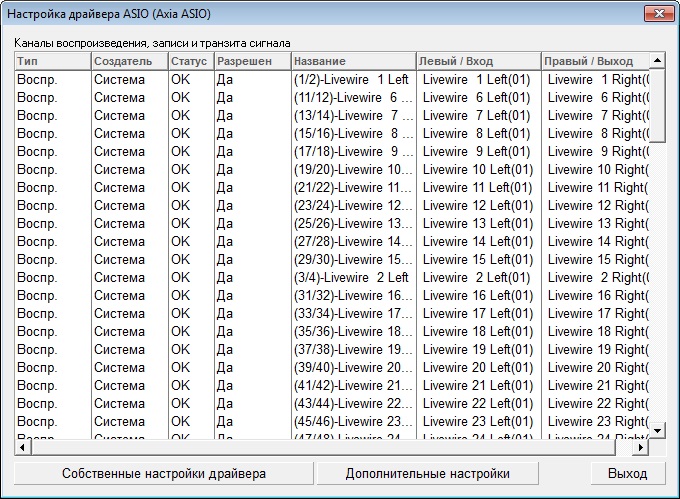Viewport: 680px width, 499px height.
Task: Select the row named (45/46)-Livewire 23
Action: click(x=332, y=421)
